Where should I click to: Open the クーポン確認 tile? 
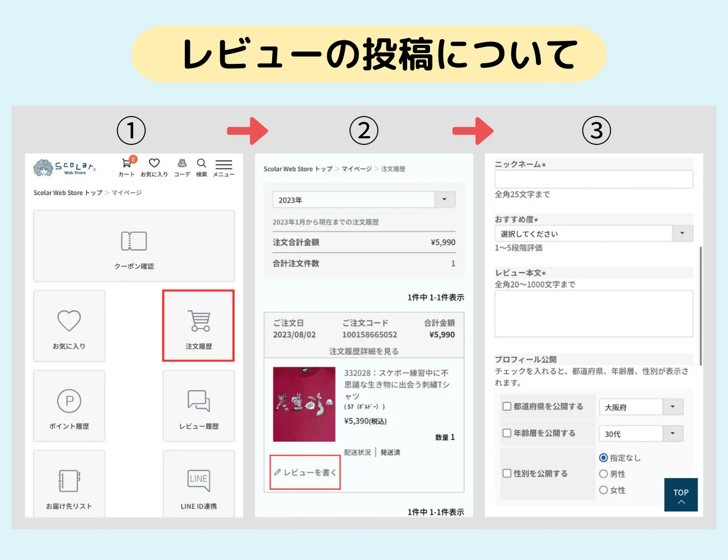click(x=134, y=246)
